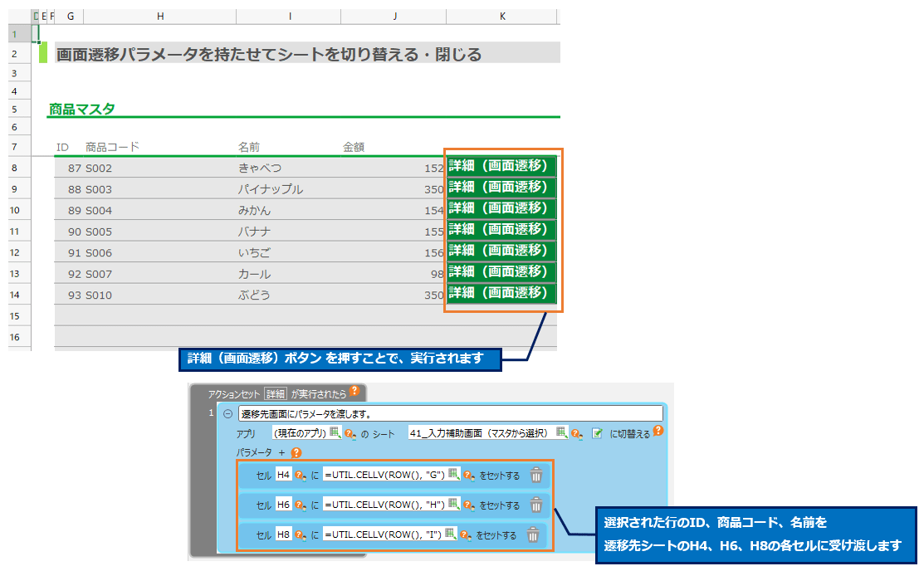The width and height of the screenshot is (924, 571).
Task: Delete the H6 parameter via its trash icon
Action: click(x=536, y=505)
